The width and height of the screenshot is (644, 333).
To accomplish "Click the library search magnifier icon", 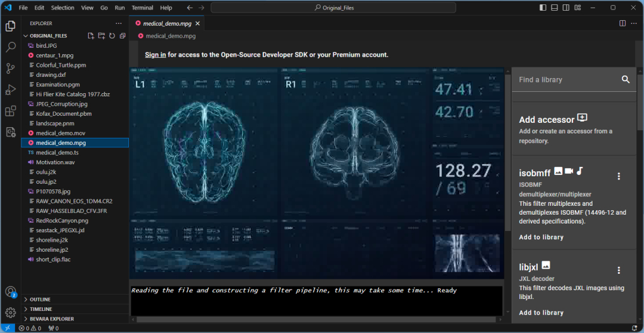I will pos(626,79).
